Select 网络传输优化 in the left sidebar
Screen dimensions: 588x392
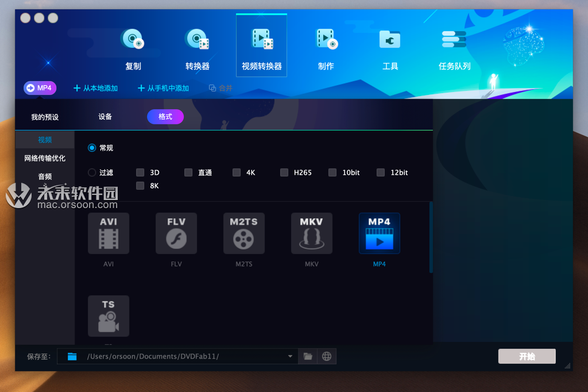click(x=45, y=158)
